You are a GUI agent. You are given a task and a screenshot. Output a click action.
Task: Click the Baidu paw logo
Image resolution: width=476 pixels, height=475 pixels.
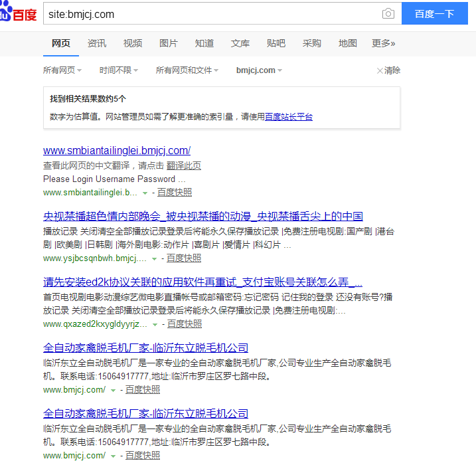click(x=18, y=12)
